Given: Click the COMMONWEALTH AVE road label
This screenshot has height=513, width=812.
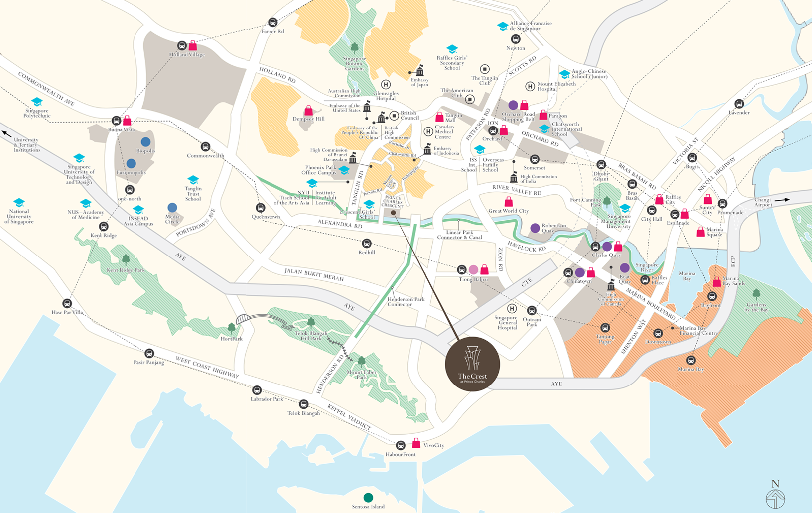Looking at the screenshot, I should click(46, 89).
